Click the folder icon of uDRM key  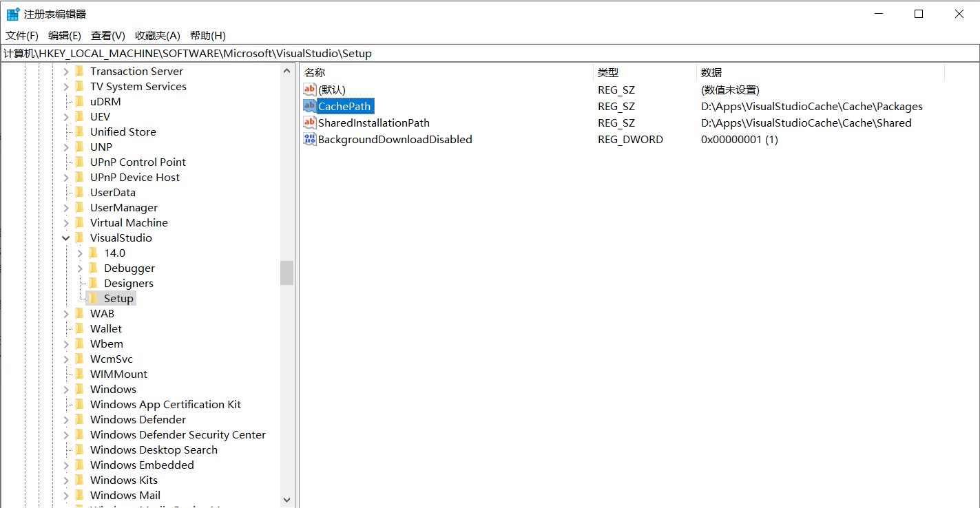pos(79,101)
